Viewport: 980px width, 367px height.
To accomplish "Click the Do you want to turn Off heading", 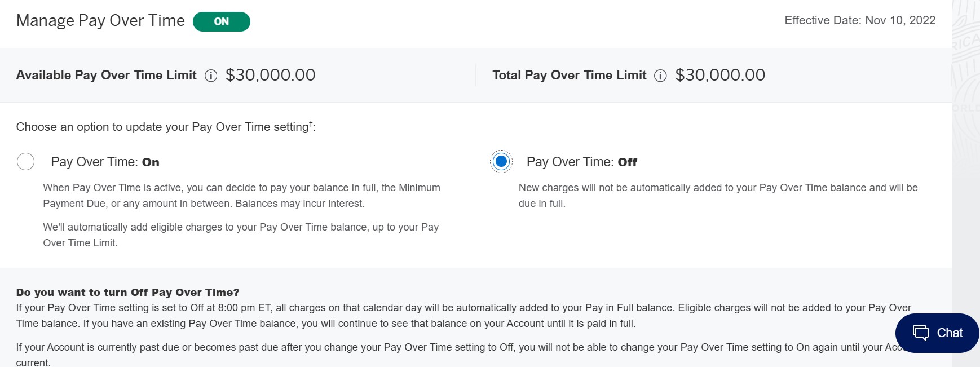I will pyautogui.click(x=127, y=292).
